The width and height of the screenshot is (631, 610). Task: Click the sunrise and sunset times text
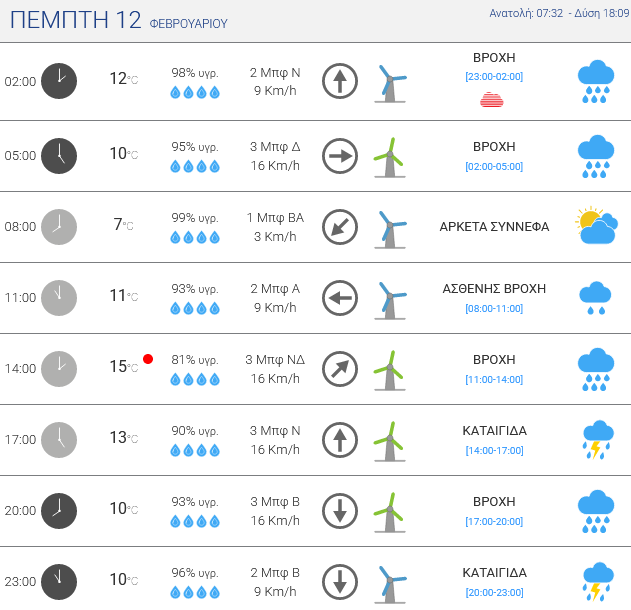[558, 13]
